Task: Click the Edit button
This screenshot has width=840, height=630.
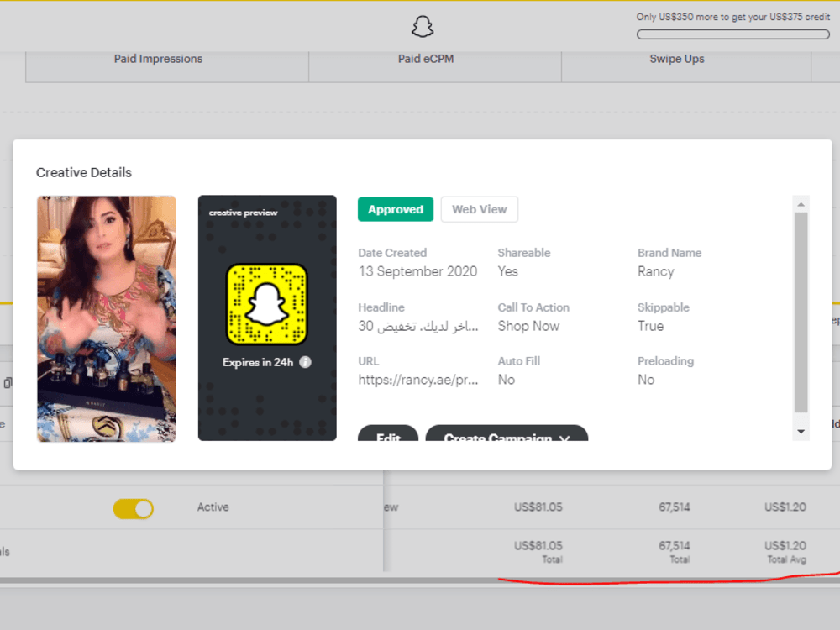Action: click(388, 433)
